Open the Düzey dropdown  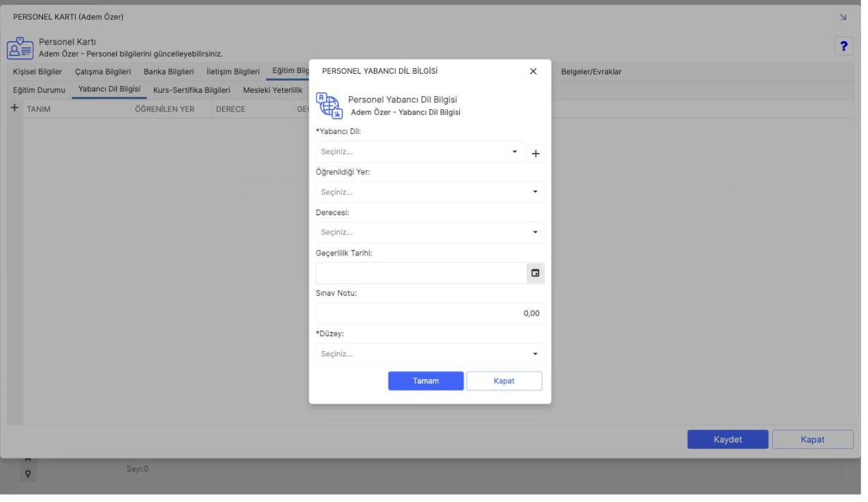click(430, 354)
